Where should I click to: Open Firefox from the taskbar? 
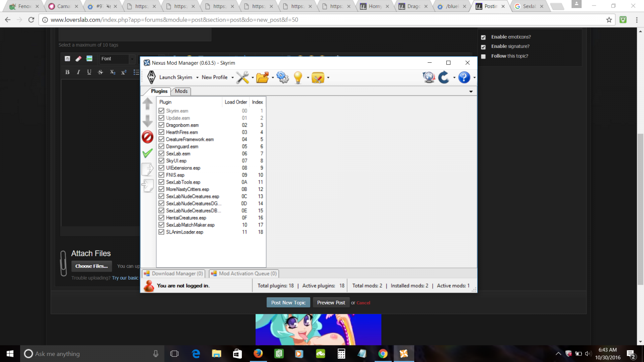tap(258, 354)
